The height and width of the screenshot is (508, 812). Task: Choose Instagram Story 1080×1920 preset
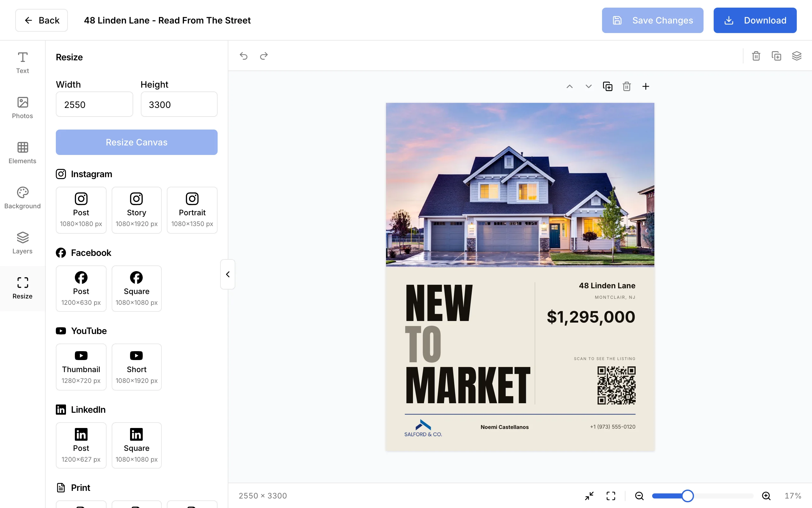(x=137, y=210)
